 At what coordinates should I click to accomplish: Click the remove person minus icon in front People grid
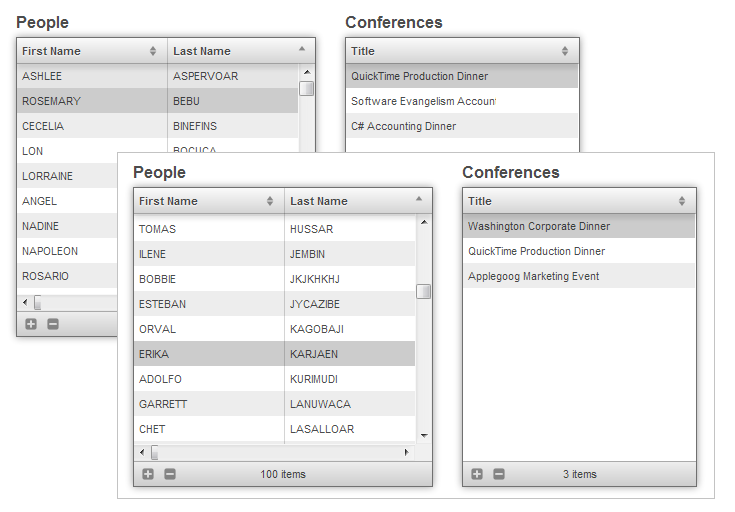point(170,474)
